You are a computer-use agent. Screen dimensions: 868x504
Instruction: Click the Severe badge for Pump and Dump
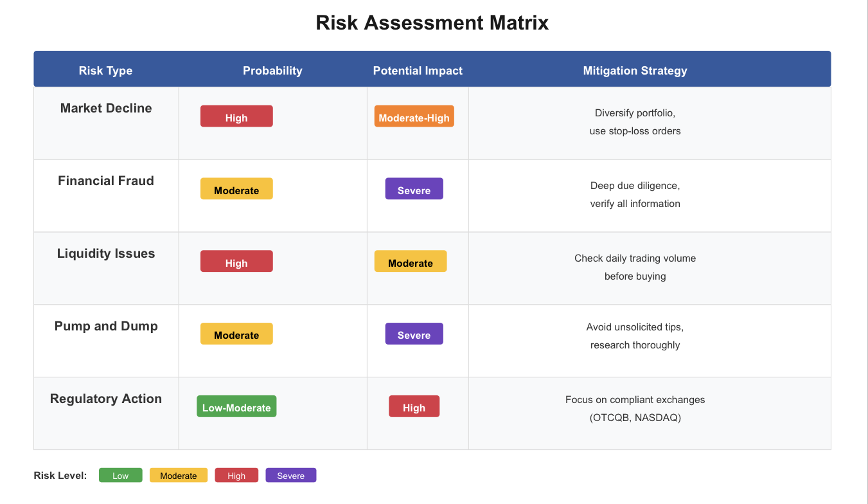[414, 334]
